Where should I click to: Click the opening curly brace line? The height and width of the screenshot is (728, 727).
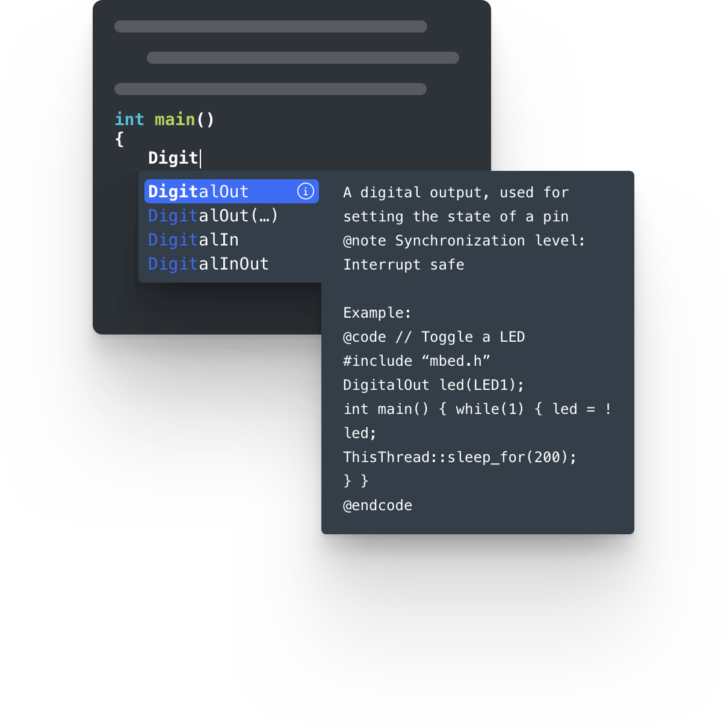[119, 139]
